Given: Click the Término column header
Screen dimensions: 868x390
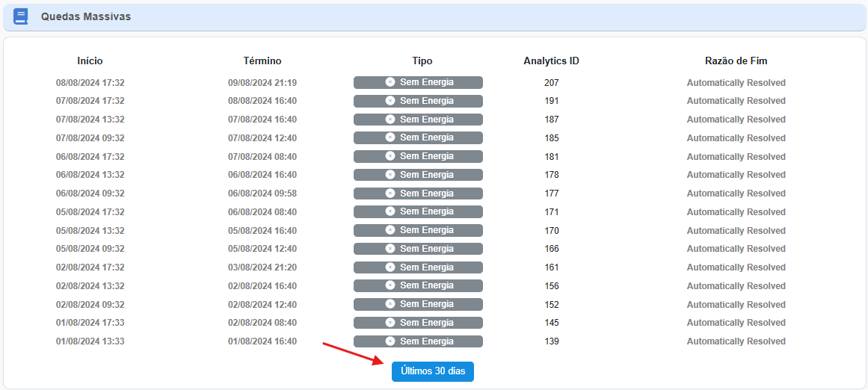Looking at the screenshot, I should click(262, 61).
